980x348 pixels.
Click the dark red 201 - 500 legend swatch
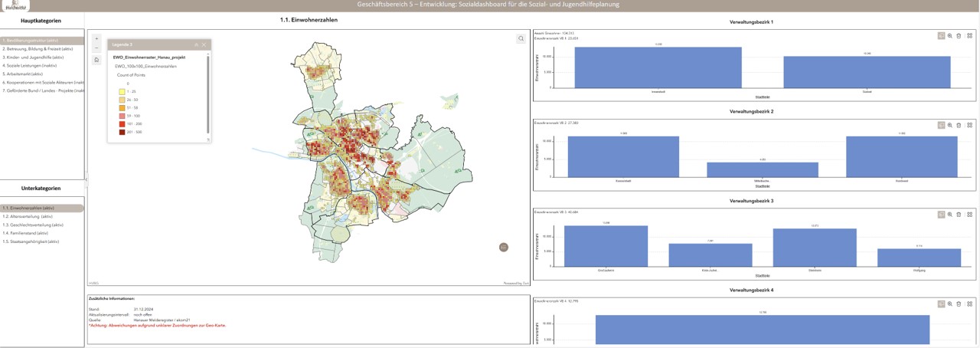coord(122,132)
